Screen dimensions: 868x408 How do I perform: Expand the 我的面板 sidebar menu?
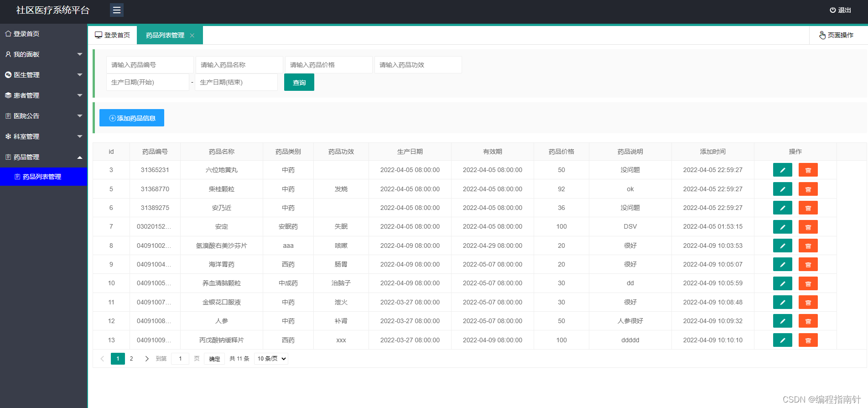pyautogui.click(x=43, y=54)
